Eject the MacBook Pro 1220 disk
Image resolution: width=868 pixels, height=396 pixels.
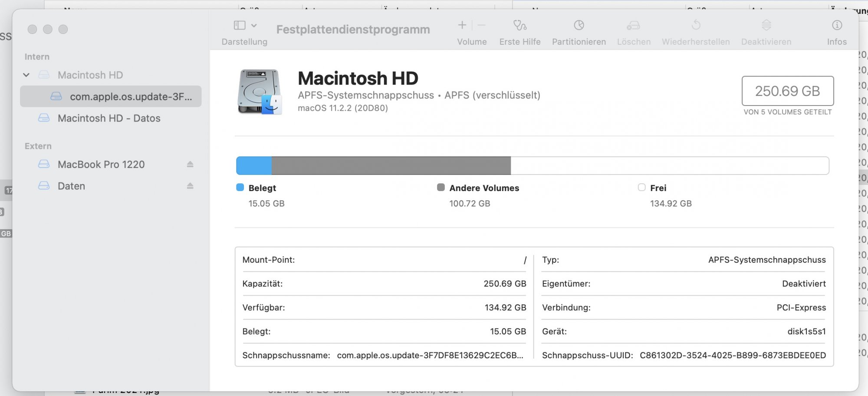click(x=190, y=164)
